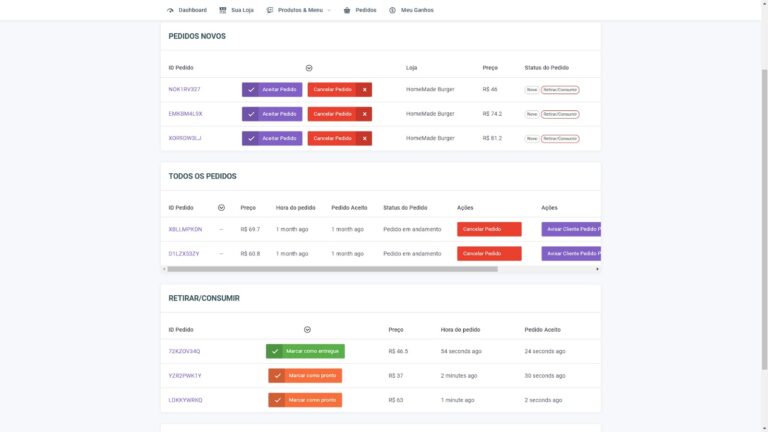Click the Todos os Pedidos horizontal scrollbar
This screenshot has width=768, height=432.
[x=330, y=269]
